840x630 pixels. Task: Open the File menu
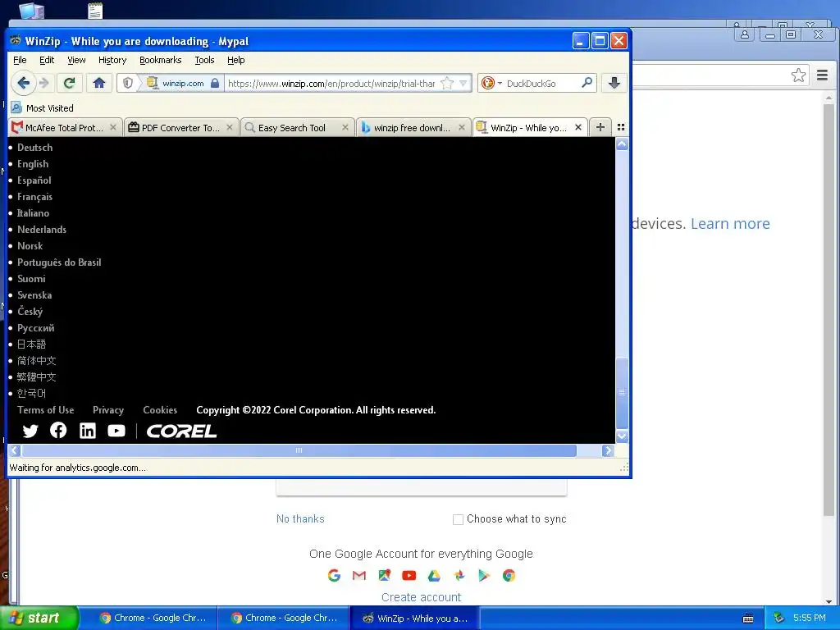20,60
